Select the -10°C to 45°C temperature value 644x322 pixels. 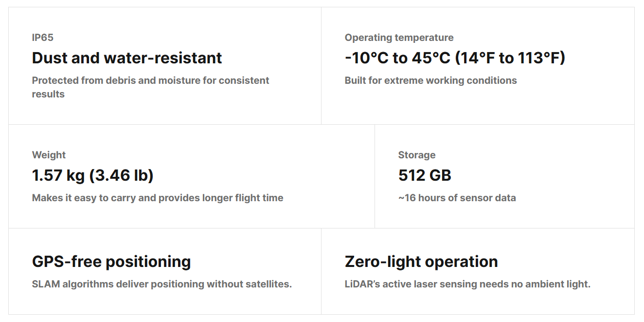pyautogui.click(x=455, y=58)
